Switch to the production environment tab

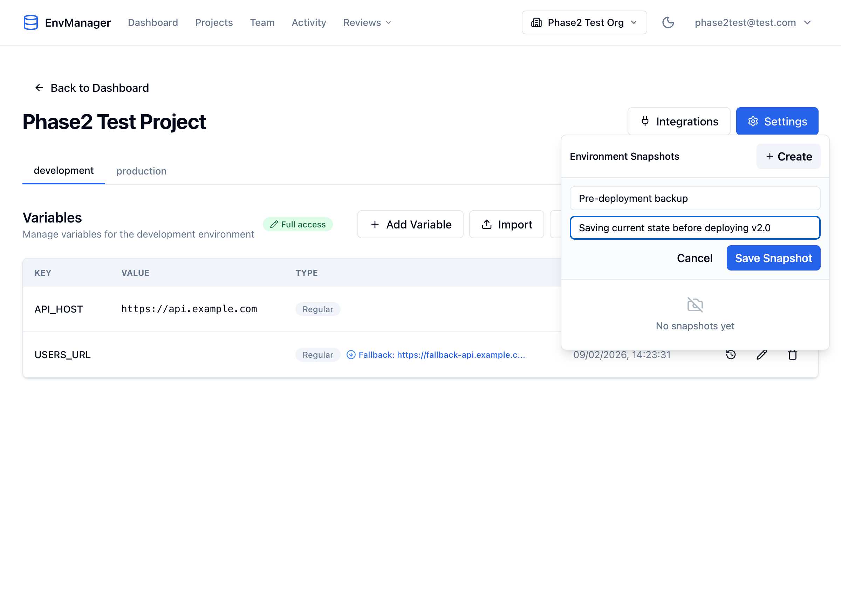[x=141, y=171]
